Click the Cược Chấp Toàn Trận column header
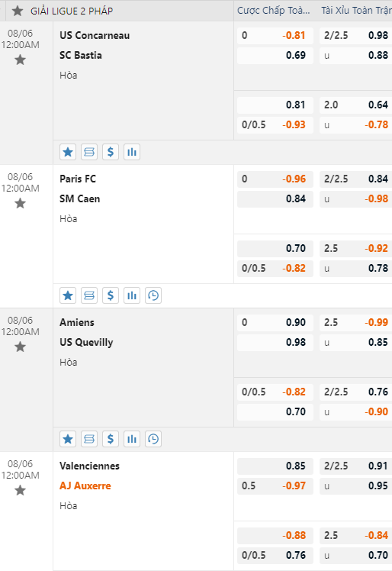The height and width of the screenshot is (571, 392). [273, 11]
